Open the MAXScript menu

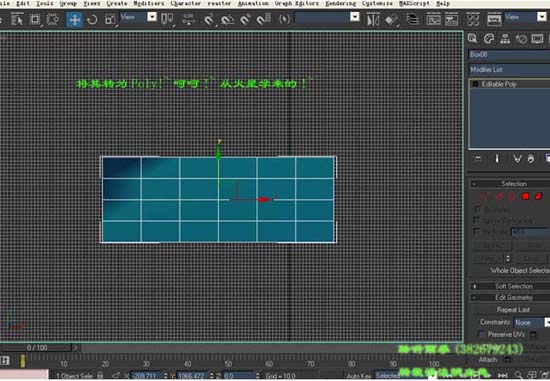[414, 4]
